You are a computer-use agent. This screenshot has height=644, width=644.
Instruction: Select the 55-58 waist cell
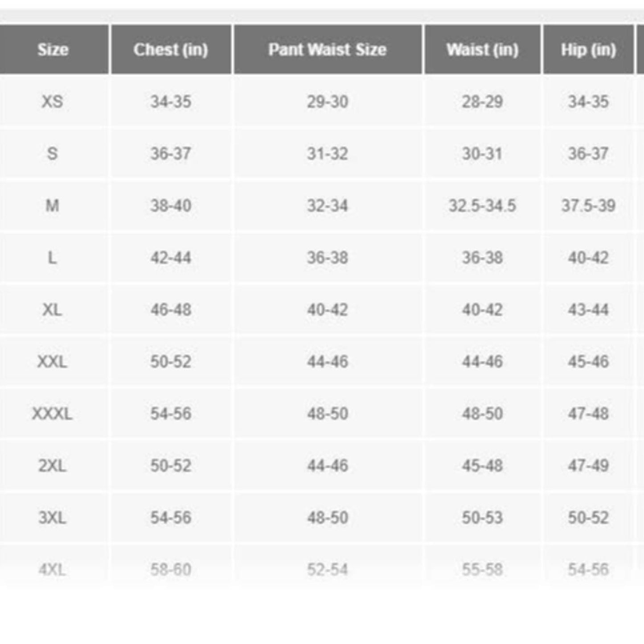(x=482, y=570)
